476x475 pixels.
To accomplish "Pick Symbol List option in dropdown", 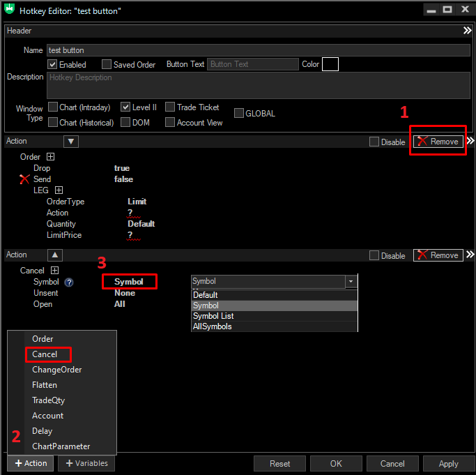I will tap(213, 316).
